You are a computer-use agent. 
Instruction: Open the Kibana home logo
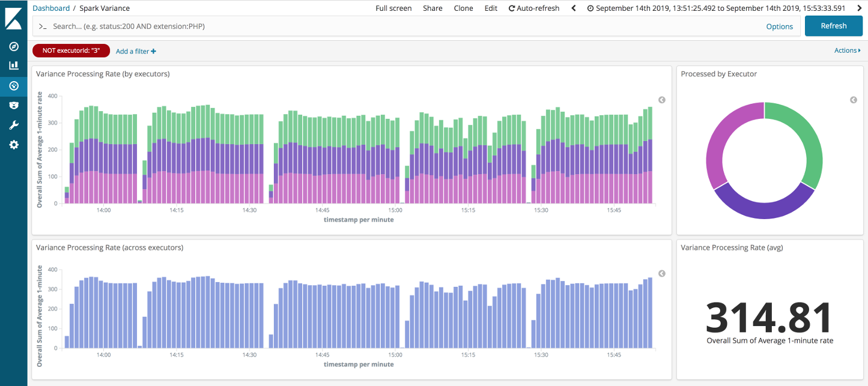coord(14,18)
